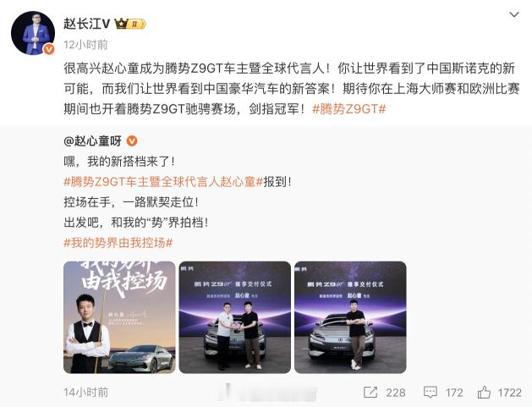Click the comment bubble icon
The width and height of the screenshot is (532, 407).
pyautogui.click(x=431, y=393)
